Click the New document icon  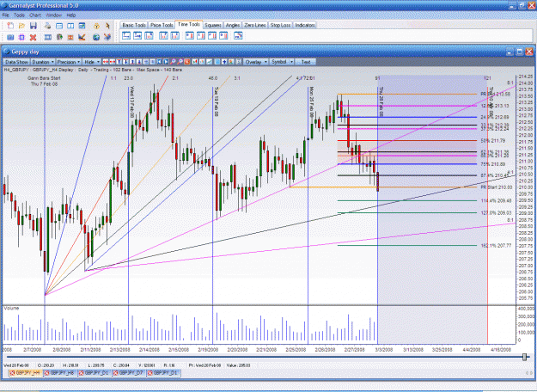10,26
